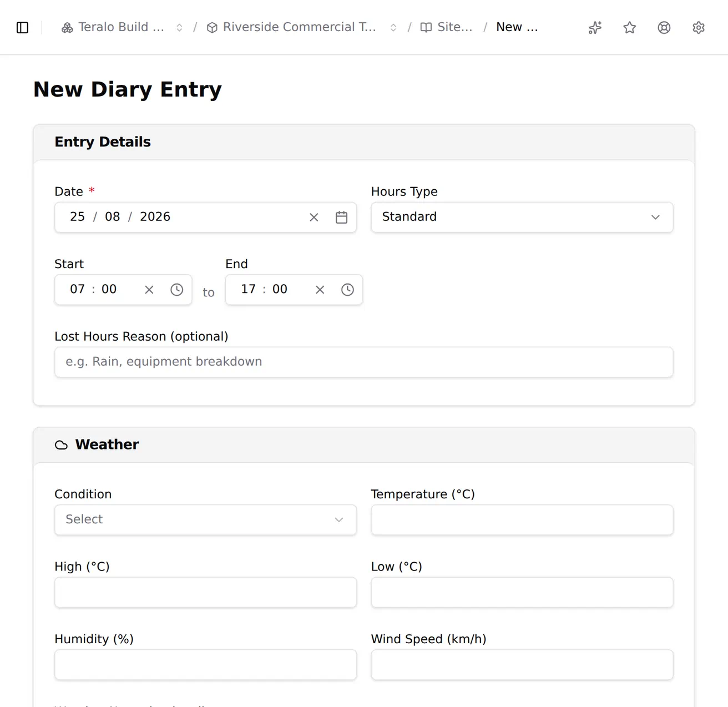The image size is (728, 707).
Task: Toggle the sidebar panel icon
Action: pos(23,28)
